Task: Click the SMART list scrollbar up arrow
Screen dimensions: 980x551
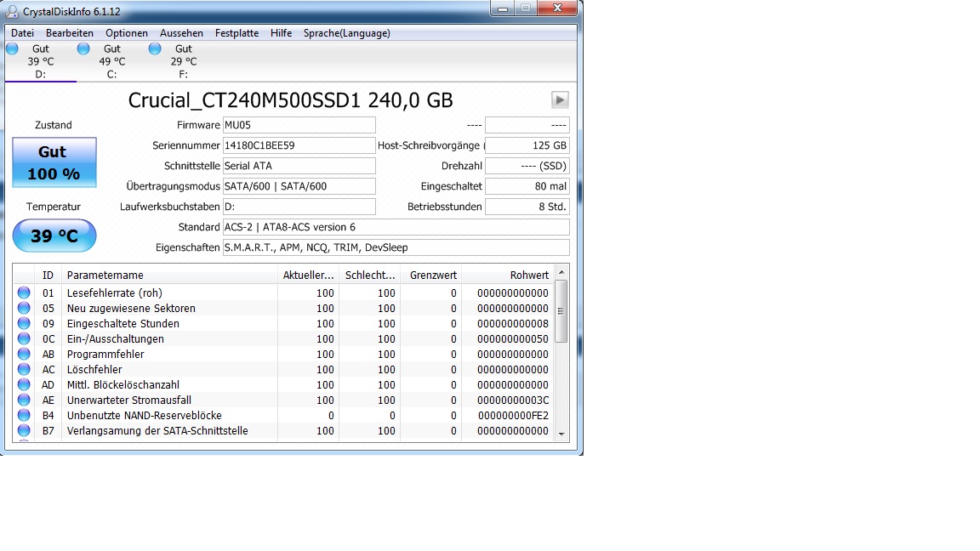Action: 561,272
